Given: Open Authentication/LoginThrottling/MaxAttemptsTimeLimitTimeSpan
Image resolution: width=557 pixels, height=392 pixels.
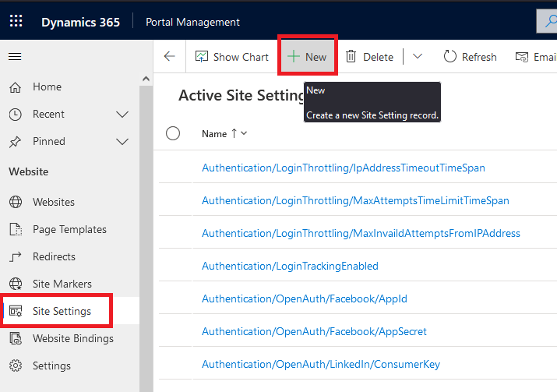Looking at the screenshot, I should click(355, 200).
